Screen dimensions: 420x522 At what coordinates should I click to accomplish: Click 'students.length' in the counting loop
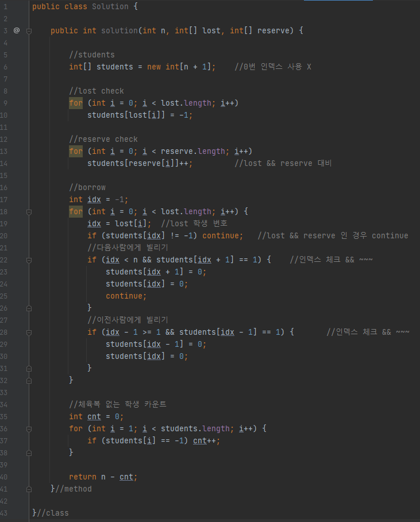pos(195,428)
